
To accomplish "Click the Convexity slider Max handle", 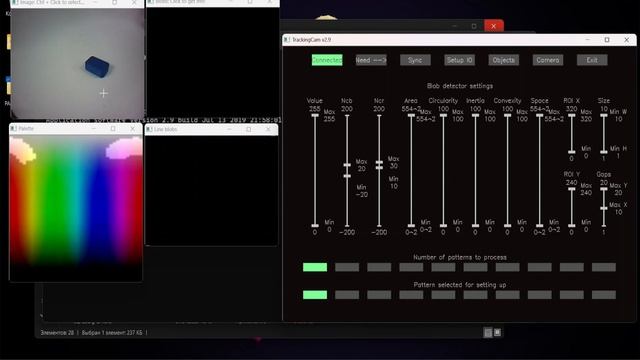I will [507, 116].
